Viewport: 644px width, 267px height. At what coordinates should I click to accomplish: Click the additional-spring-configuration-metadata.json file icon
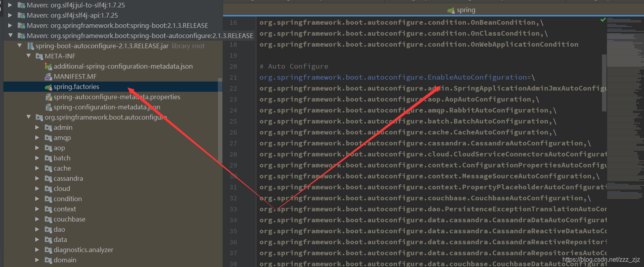coord(48,66)
